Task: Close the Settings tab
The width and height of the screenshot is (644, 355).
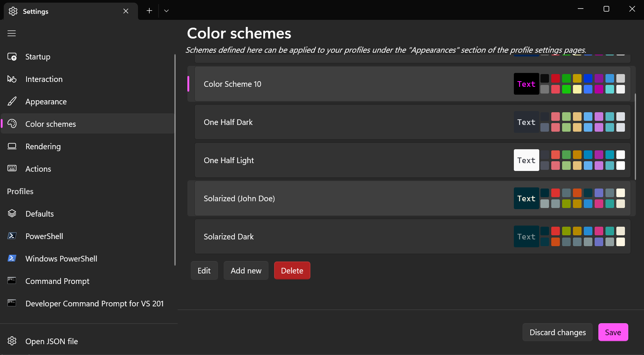Action: (x=126, y=11)
